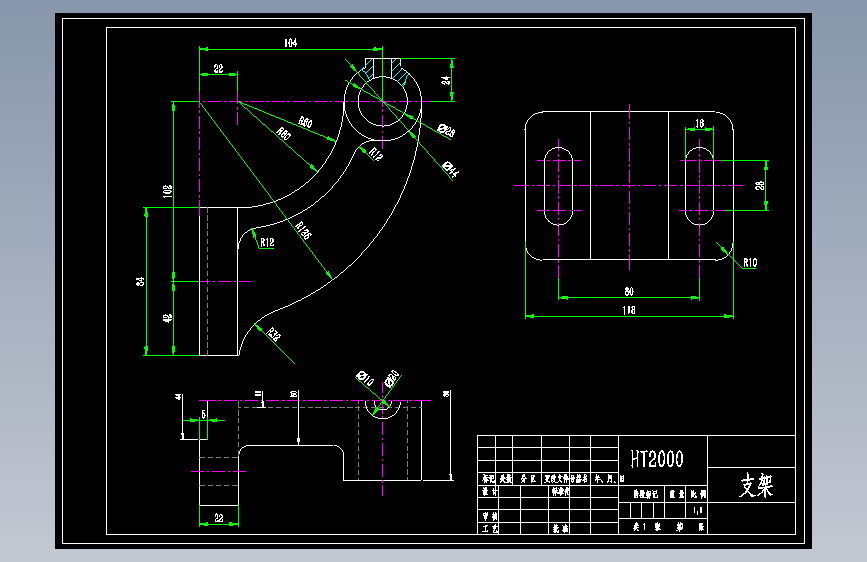The height and width of the screenshot is (562, 867).
Task: Select the 118 overall width dimension
Action: [629, 310]
